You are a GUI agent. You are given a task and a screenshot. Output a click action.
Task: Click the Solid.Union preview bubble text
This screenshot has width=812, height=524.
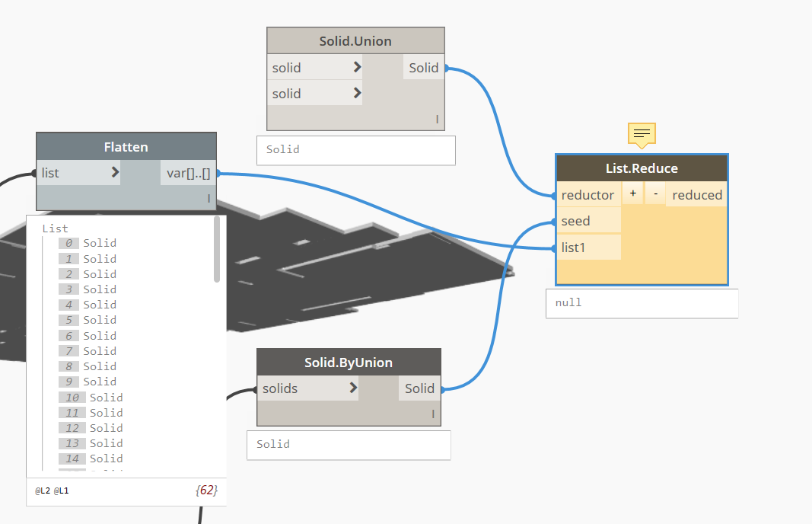(283, 149)
